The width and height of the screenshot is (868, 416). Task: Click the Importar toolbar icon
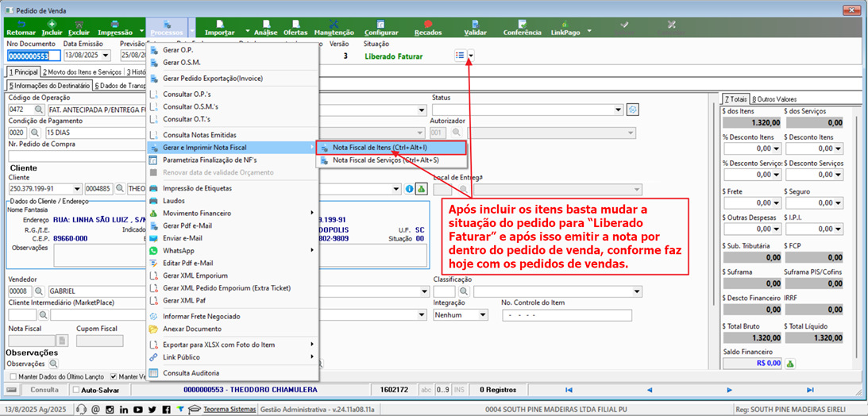[x=220, y=29]
